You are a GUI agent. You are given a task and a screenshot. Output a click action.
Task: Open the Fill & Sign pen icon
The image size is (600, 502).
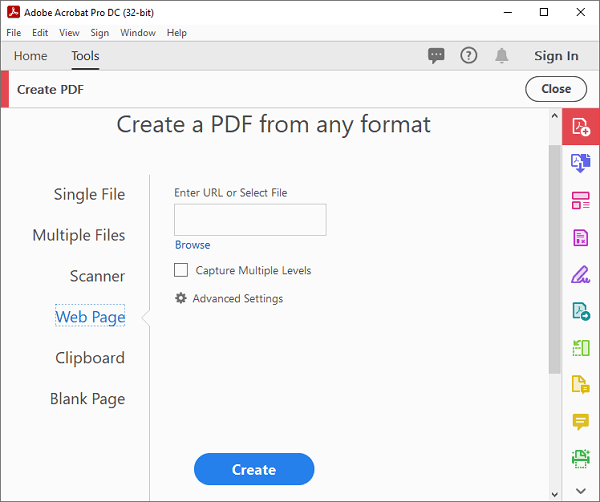pos(580,274)
